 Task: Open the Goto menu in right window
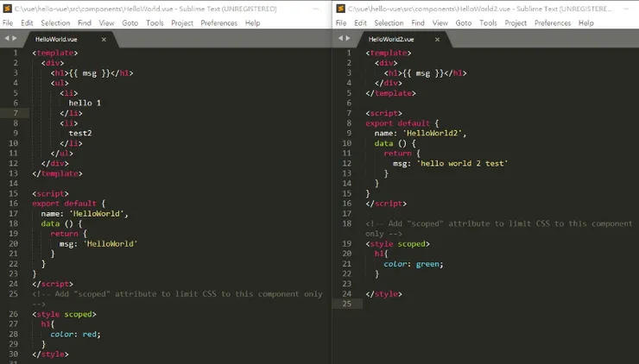[464, 23]
